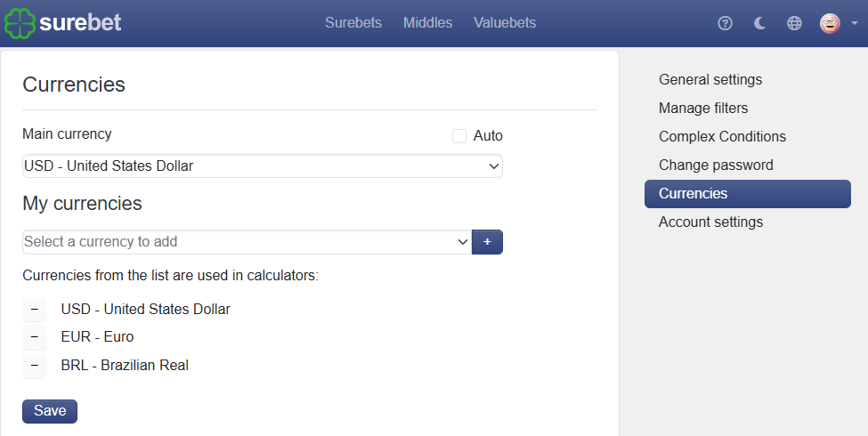Open the Valuebets tab
868x436 pixels.
(x=504, y=22)
